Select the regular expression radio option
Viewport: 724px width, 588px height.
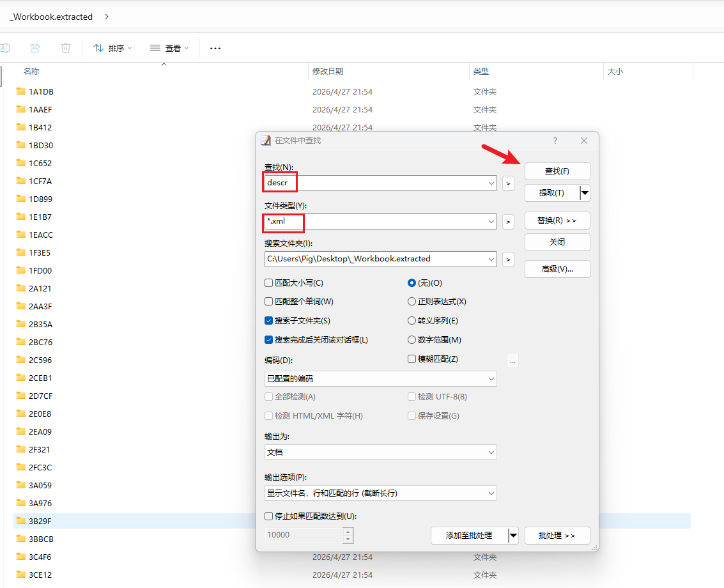(412, 302)
